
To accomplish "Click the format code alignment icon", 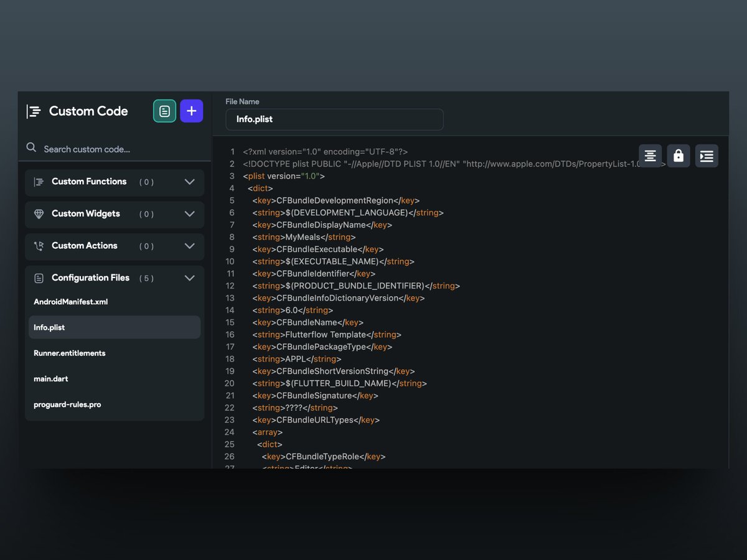I will tap(650, 156).
